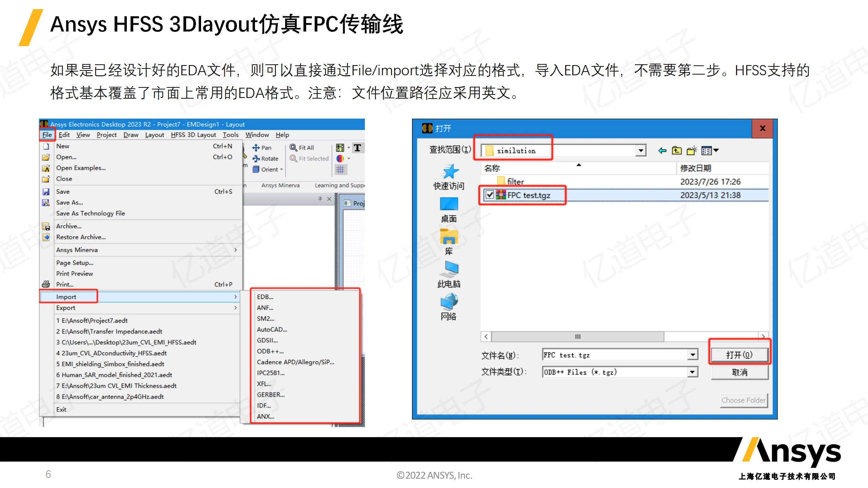Open the Window menu
This screenshot has width=868, height=488.
[x=257, y=135]
